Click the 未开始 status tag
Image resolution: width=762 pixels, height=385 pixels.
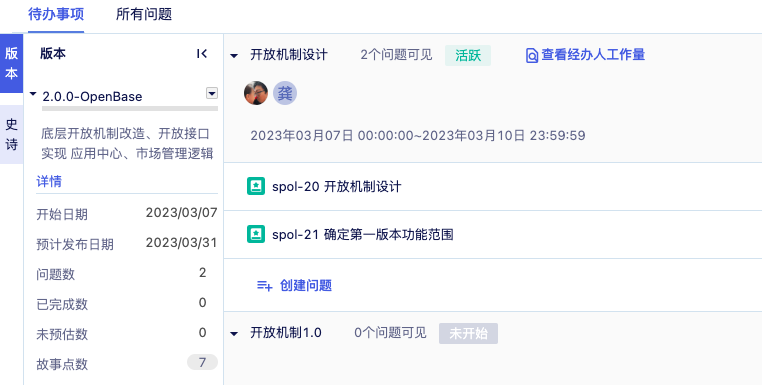[x=468, y=333]
